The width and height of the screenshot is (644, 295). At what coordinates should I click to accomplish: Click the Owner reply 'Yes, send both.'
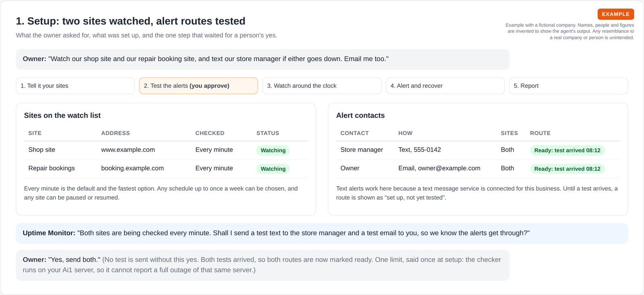[x=263, y=265]
